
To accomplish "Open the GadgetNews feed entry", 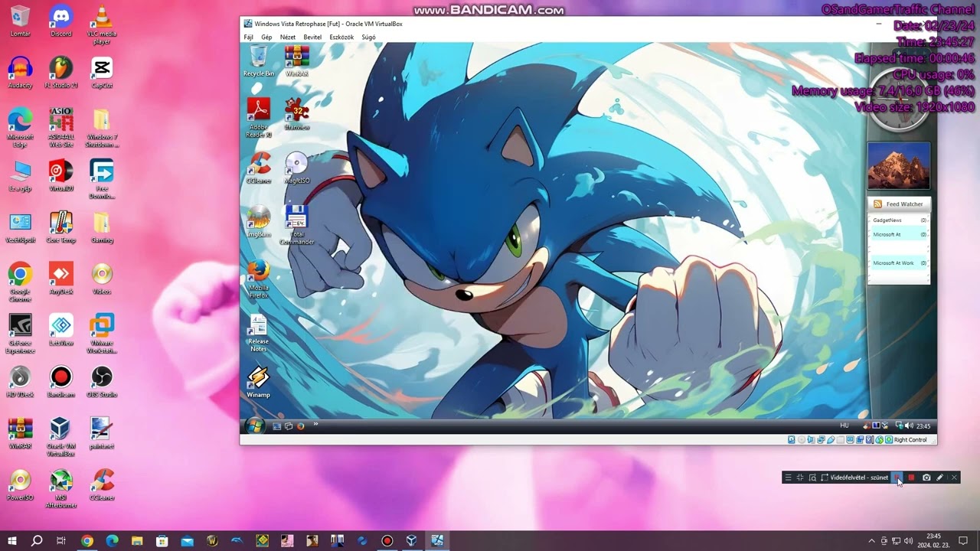I will click(899, 220).
